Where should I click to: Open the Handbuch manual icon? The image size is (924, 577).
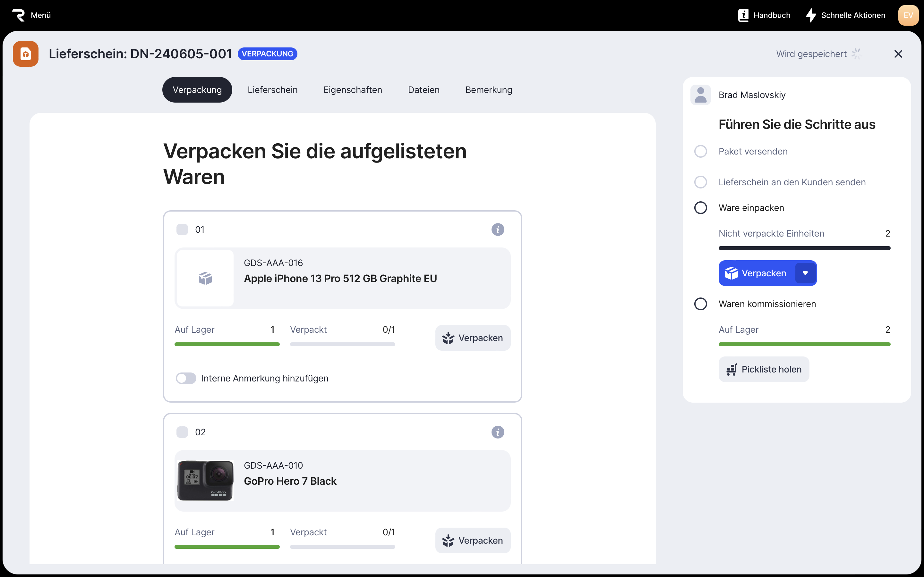point(743,15)
